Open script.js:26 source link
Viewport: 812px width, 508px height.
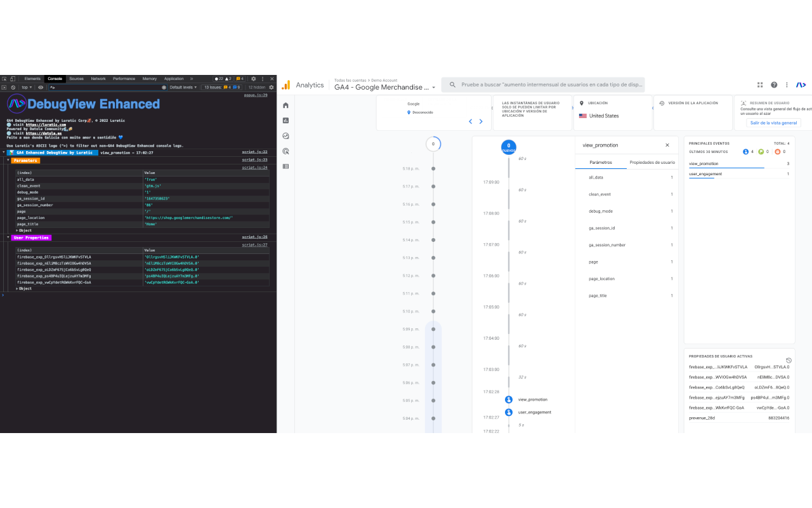[255, 237]
